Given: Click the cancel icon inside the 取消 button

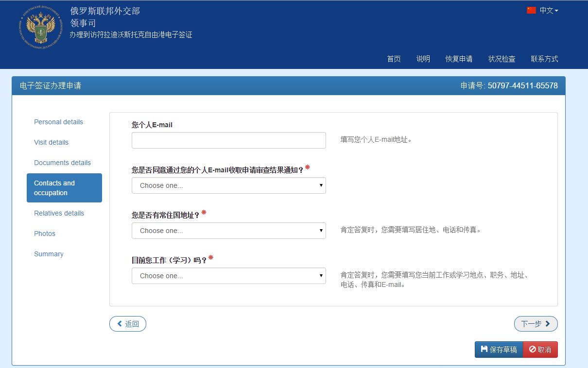Looking at the screenshot, I should pyautogui.click(x=531, y=349).
